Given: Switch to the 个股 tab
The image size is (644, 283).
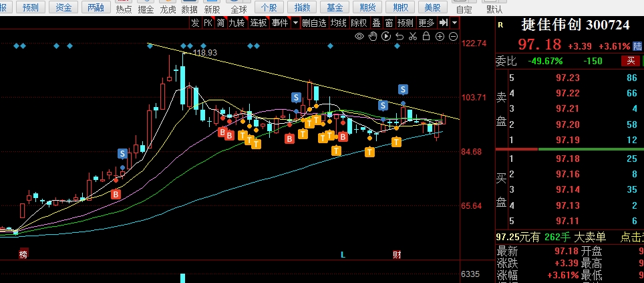Looking at the screenshot, I should pos(269,7).
